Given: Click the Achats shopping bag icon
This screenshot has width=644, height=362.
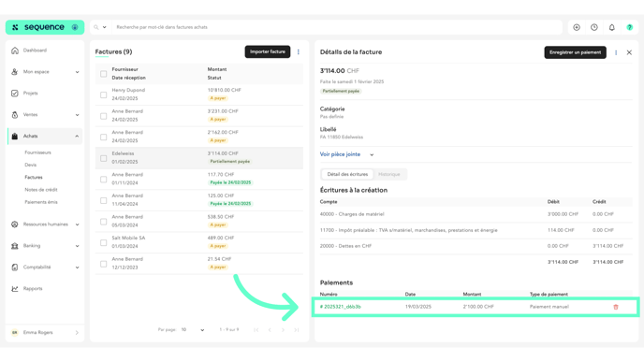Looking at the screenshot, I should 15,137.
